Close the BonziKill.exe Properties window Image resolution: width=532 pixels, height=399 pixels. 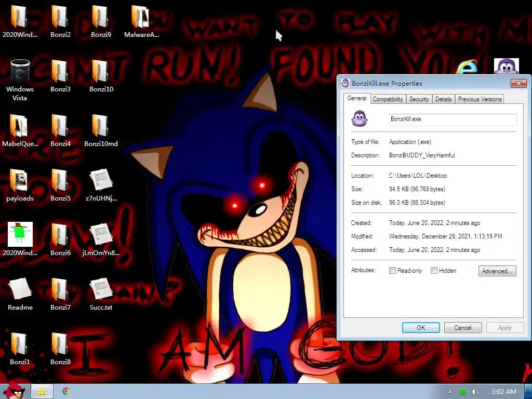[x=518, y=83]
